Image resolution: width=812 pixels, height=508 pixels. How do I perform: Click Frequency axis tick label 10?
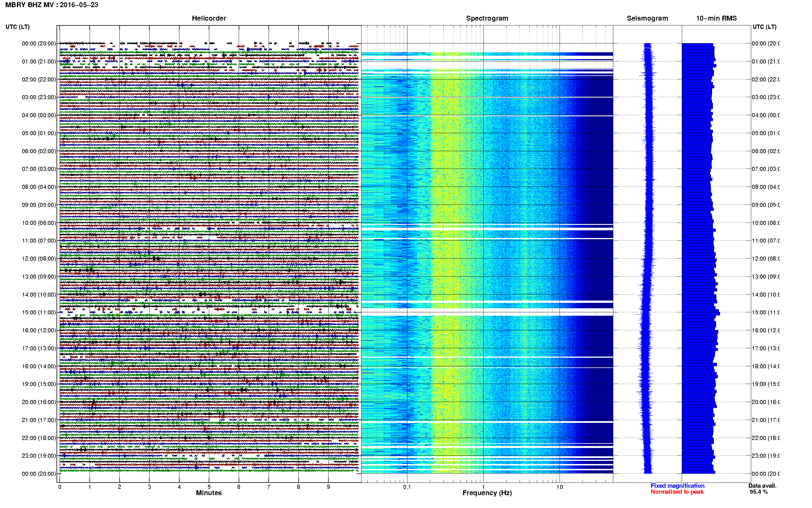point(560,487)
